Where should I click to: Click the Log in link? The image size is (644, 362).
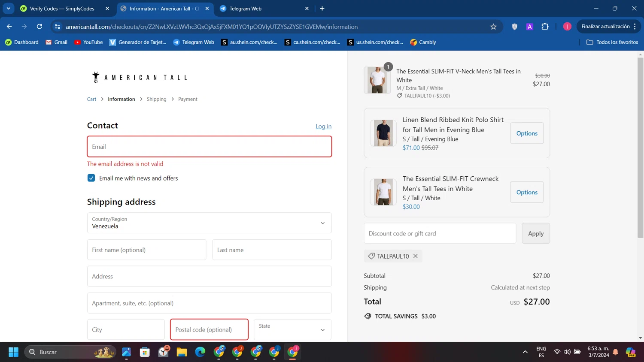click(x=323, y=126)
